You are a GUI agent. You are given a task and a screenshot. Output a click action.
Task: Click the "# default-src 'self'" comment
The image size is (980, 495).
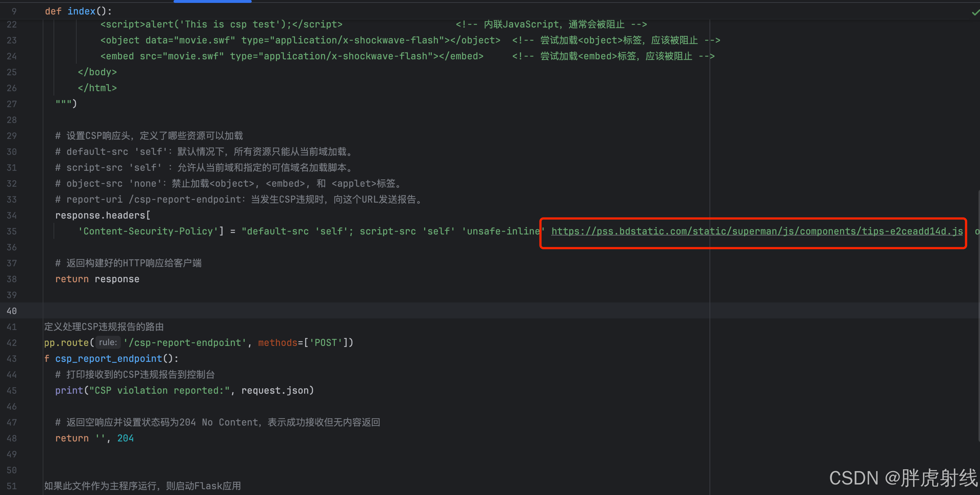205,152
